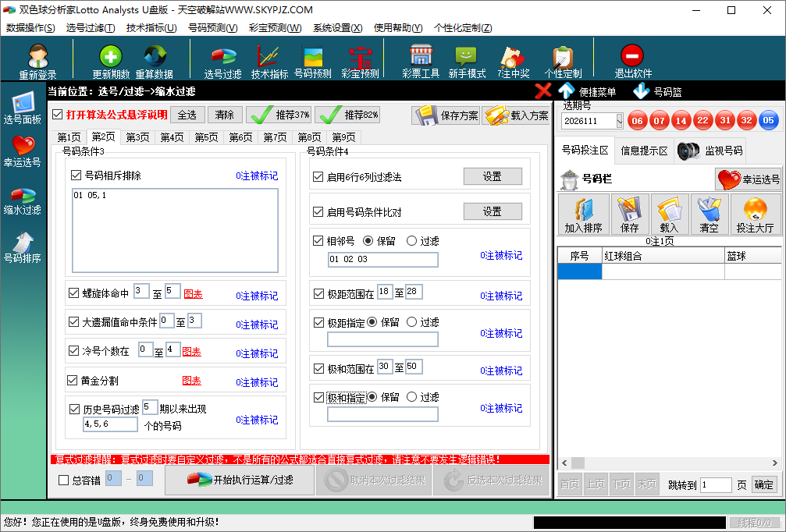Toggle the 黄金分割 checkbox
Image resolution: width=786 pixels, height=532 pixels.
coord(72,380)
